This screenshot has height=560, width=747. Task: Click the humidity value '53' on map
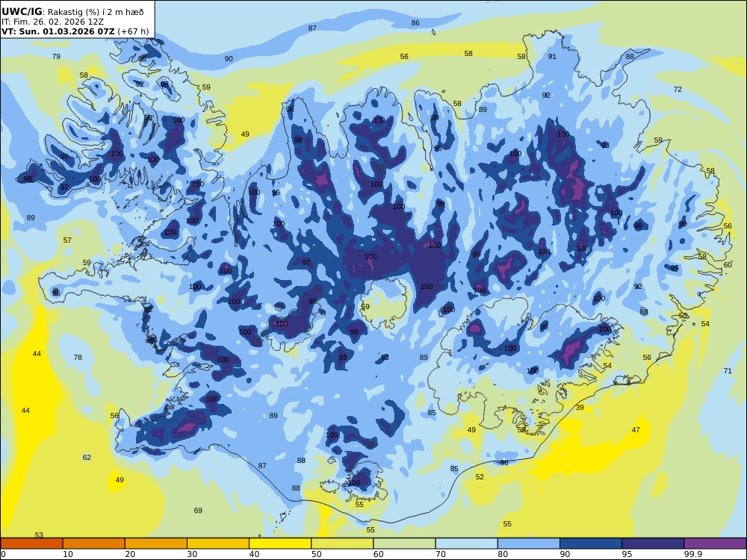(x=39, y=535)
